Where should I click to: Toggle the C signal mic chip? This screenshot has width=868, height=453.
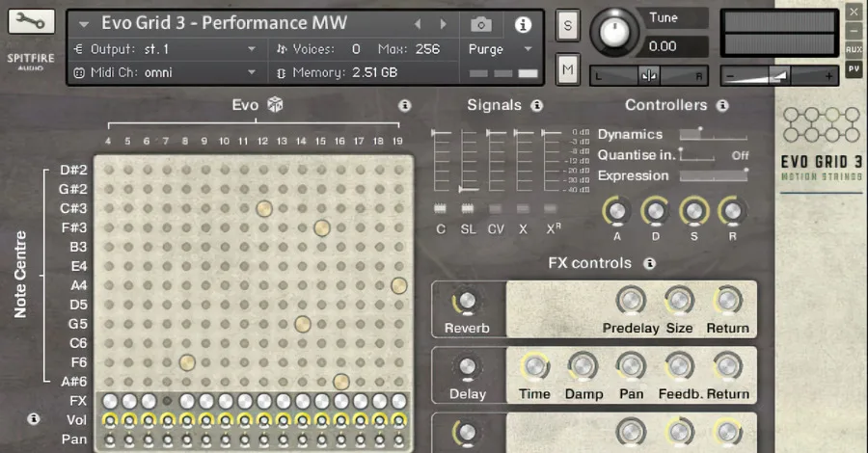440,208
